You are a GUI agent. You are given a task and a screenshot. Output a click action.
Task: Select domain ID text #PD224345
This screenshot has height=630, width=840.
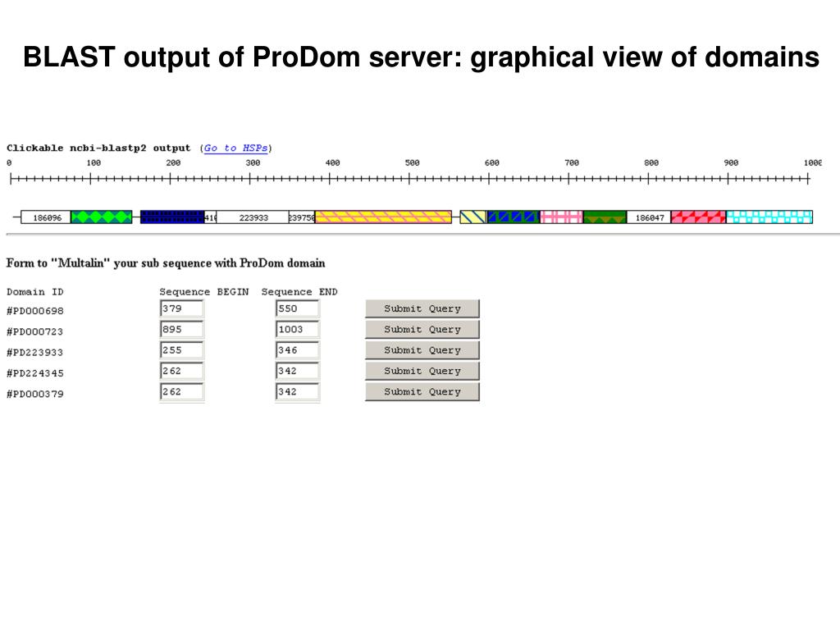[34, 373]
